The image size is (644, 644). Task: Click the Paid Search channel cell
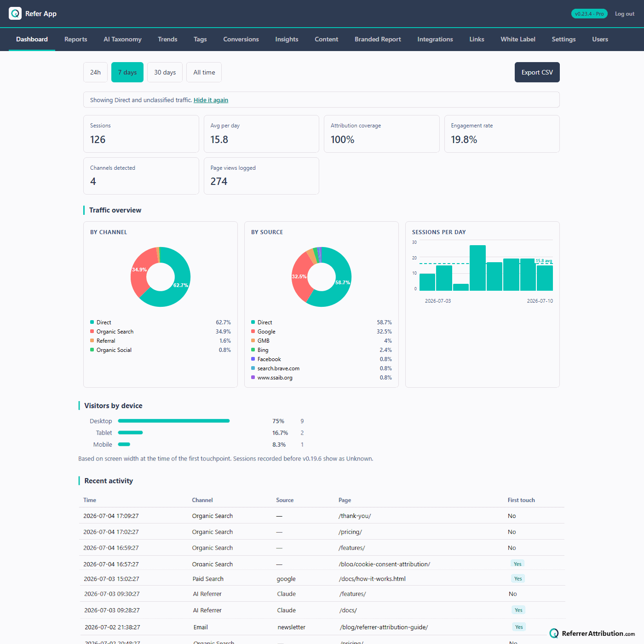[208, 579]
